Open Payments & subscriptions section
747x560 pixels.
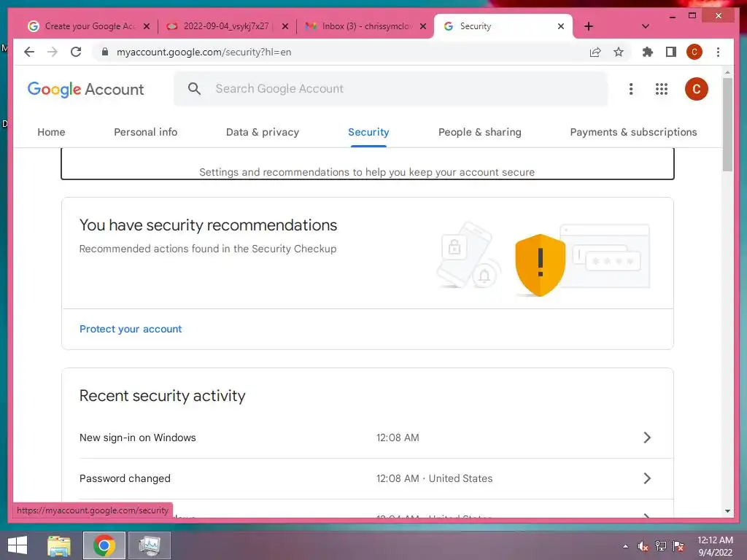(x=633, y=132)
